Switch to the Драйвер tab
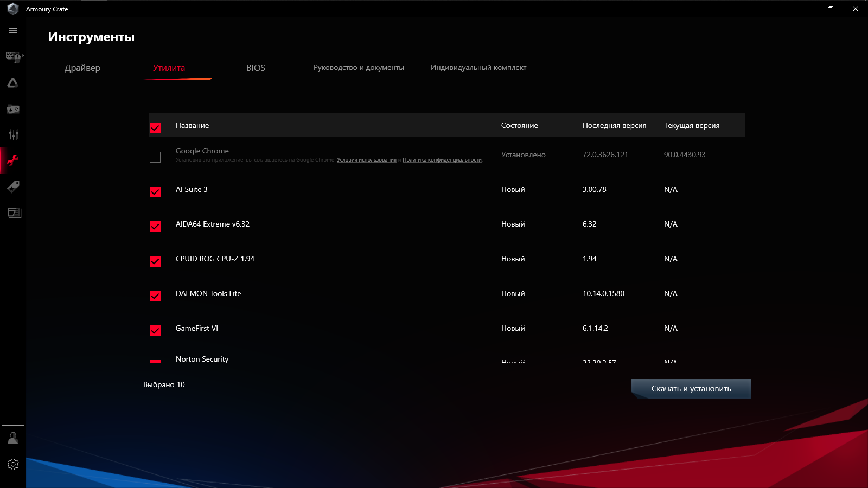Viewport: 868px width, 488px height. [82, 68]
